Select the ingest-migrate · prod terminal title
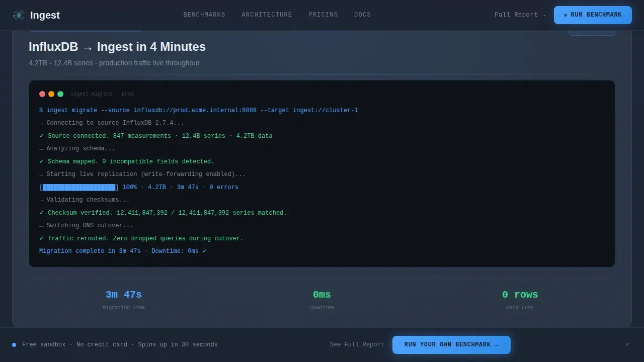644x362 pixels. (x=102, y=94)
